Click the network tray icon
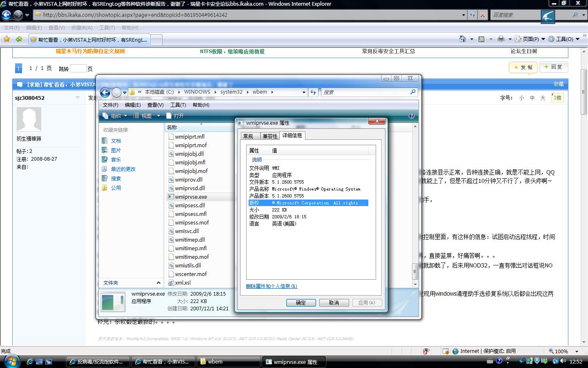The width and height of the screenshot is (588, 368). click(555, 361)
